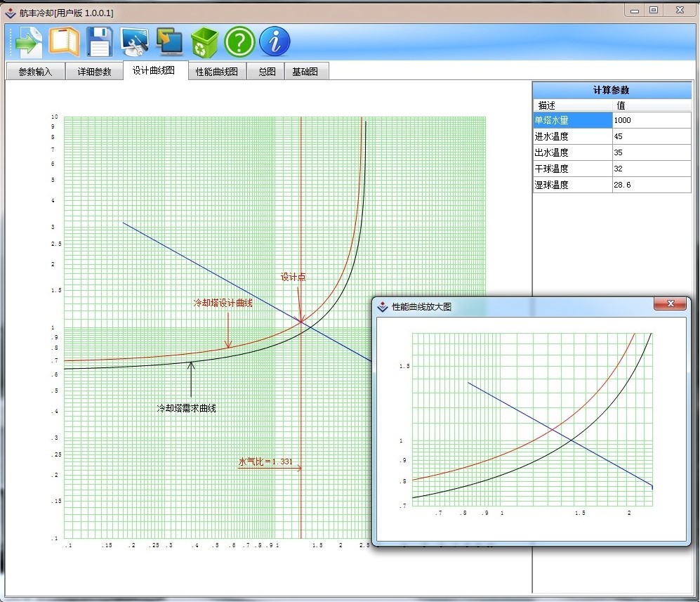The height and width of the screenshot is (602, 700).
Task: Switch to the 基础图 tab
Action: point(305,72)
